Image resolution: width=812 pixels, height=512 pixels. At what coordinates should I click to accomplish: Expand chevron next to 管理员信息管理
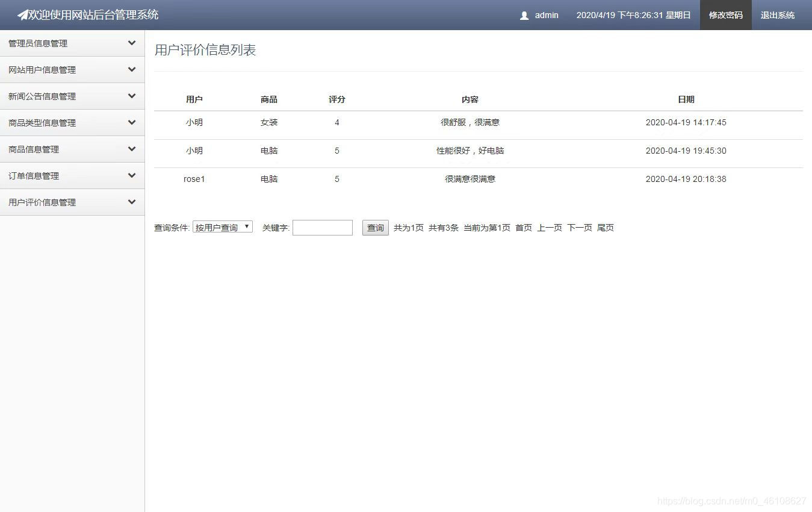(x=132, y=43)
